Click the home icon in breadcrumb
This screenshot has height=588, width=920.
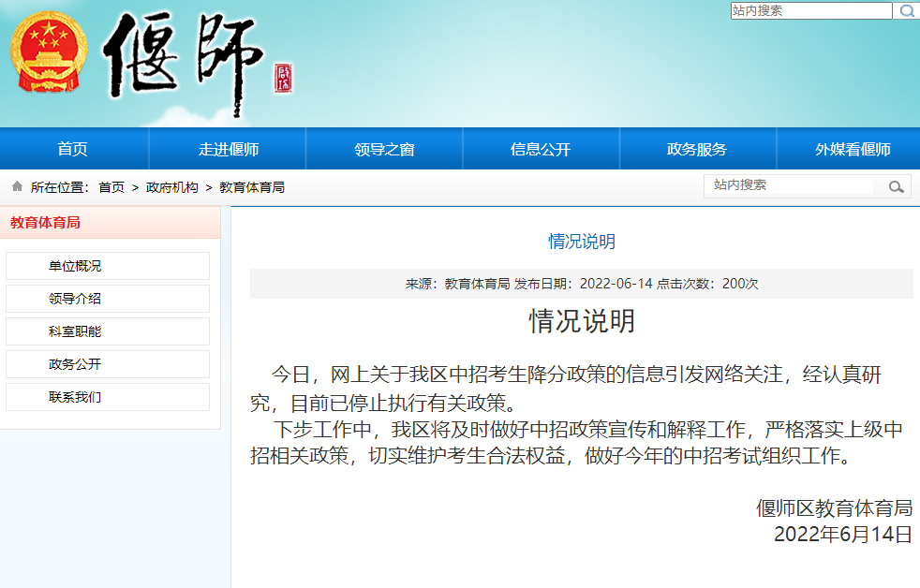coord(17,186)
